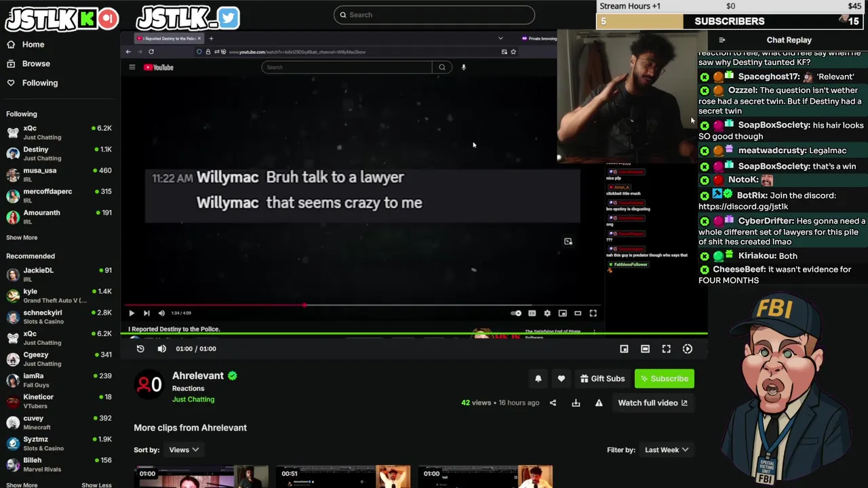
Task: Click the share icon beside views count
Action: [x=553, y=403]
